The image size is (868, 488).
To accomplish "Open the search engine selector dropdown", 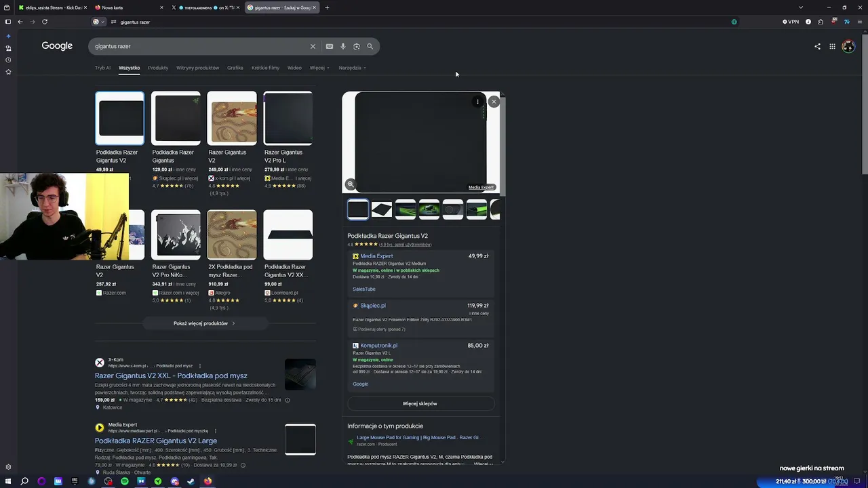I will [x=99, y=22].
